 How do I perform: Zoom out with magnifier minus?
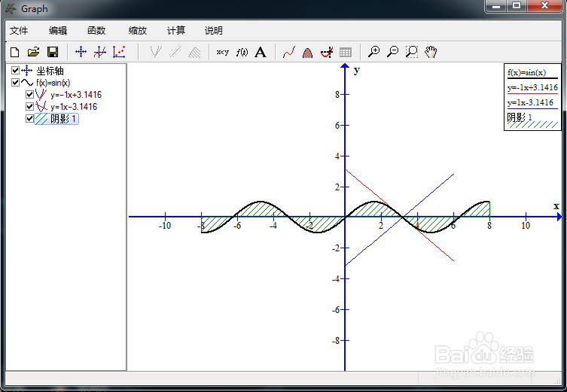click(x=393, y=52)
